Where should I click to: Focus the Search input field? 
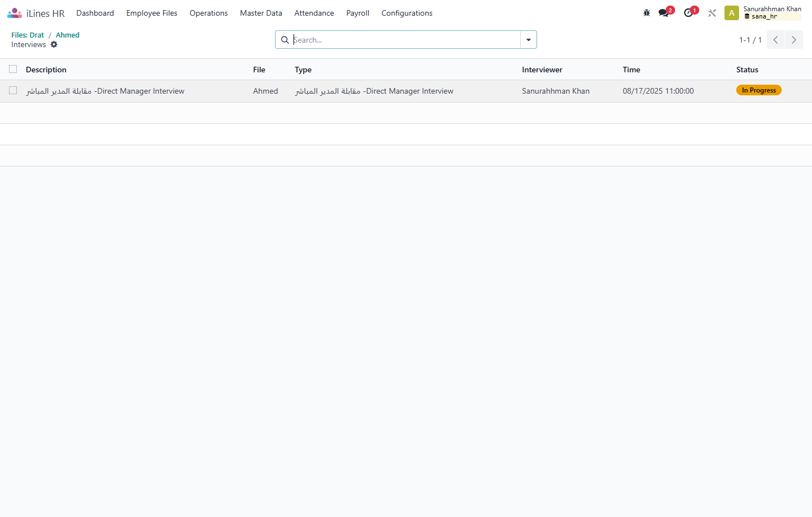[x=406, y=40]
